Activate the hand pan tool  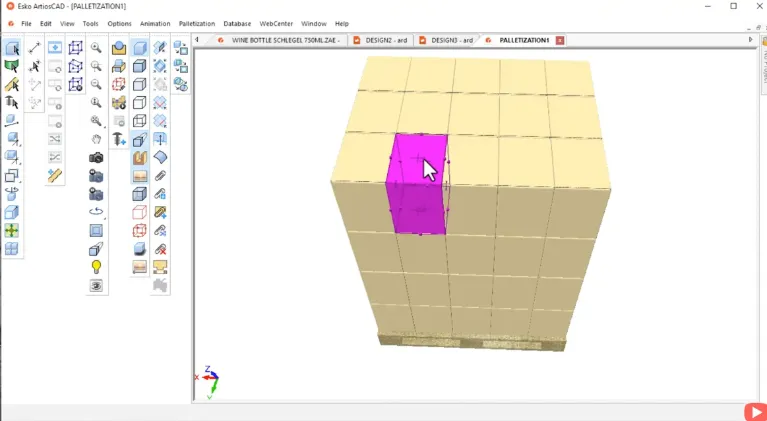click(96, 139)
